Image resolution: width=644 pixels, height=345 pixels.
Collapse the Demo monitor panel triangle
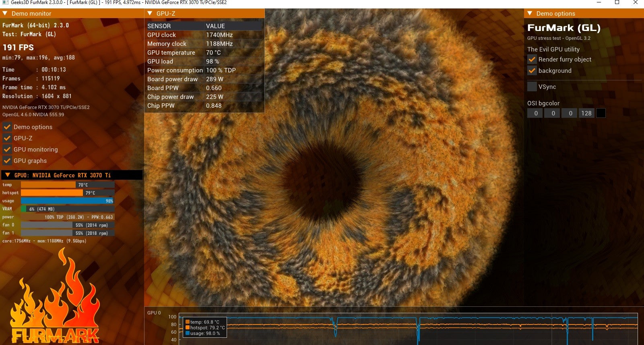tap(5, 13)
